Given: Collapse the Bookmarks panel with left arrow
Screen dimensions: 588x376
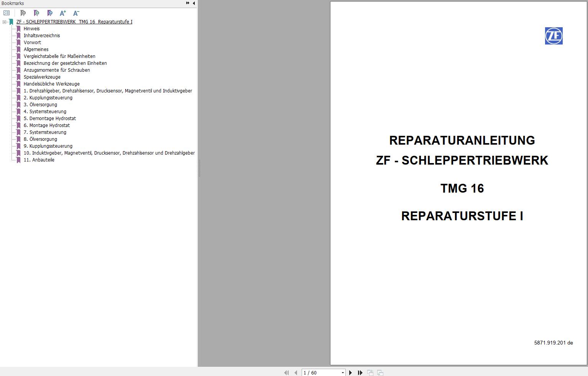Looking at the screenshot, I should coord(194,3).
